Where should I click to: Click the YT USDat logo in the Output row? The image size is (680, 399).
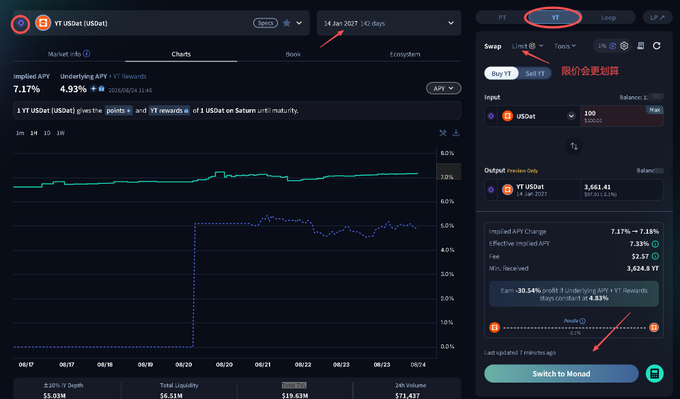(x=507, y=190)
